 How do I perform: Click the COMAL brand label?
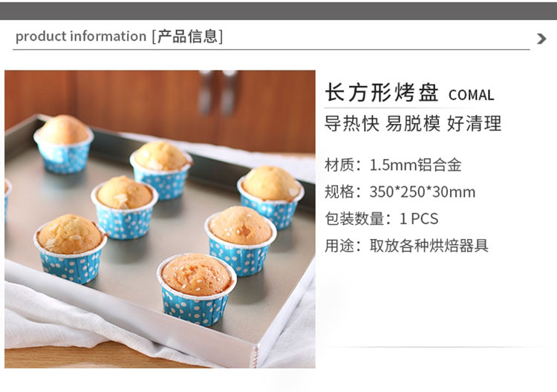471,95
